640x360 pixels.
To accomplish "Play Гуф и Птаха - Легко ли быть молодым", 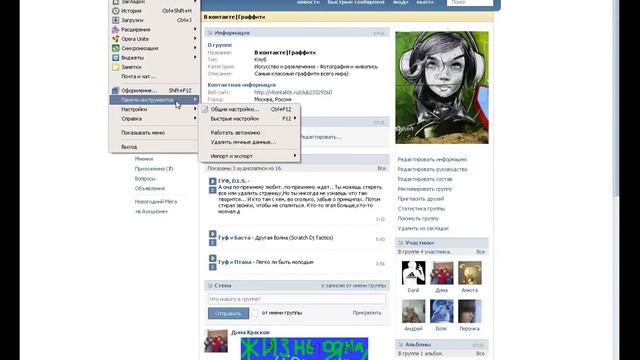I will click(x=213, y=258).
